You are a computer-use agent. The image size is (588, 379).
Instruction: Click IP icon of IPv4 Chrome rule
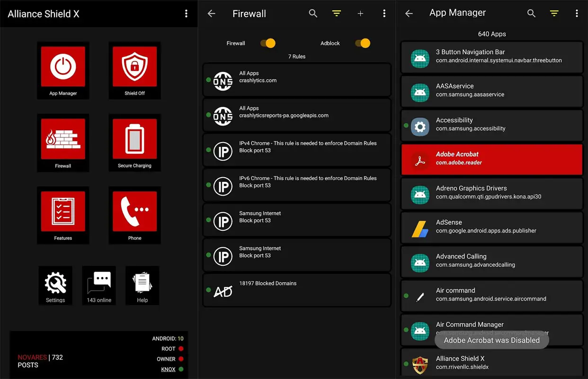[x=223, y=152]
